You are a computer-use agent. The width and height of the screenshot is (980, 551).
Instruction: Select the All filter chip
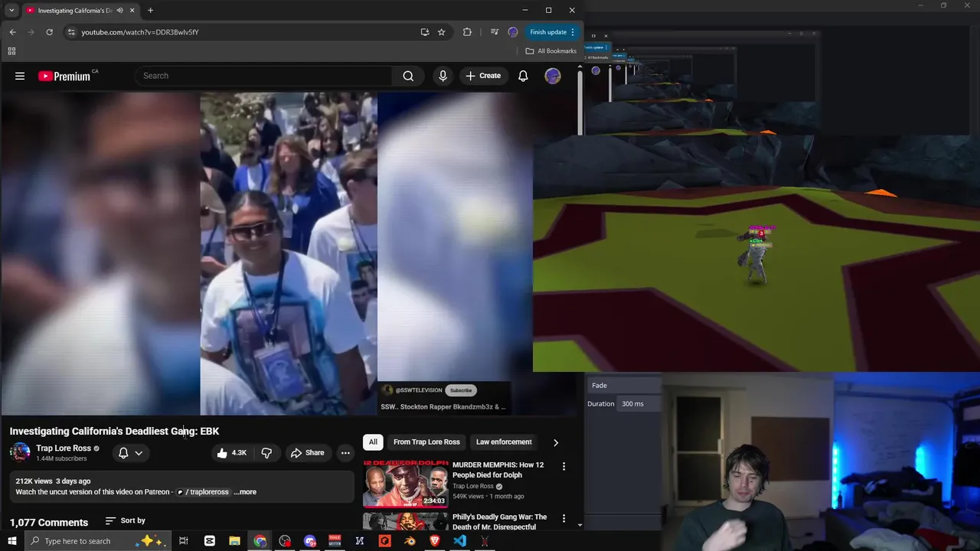pyautogui.click(x=373, y=442)
